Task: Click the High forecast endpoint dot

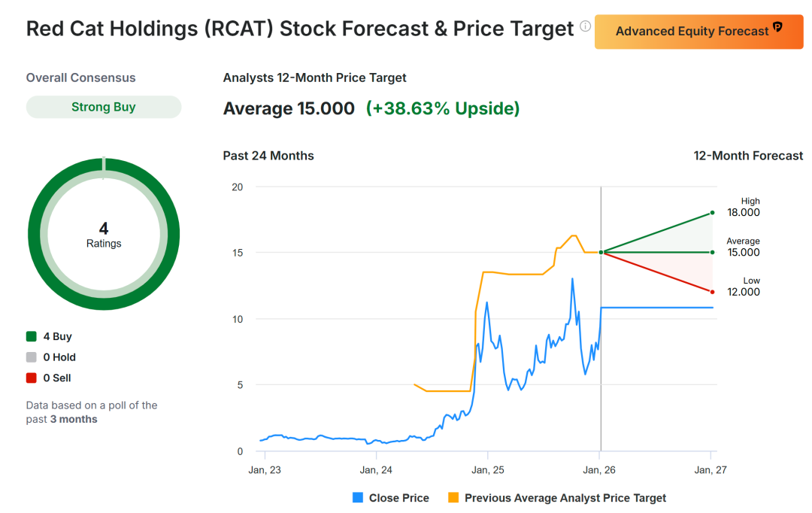Action: [x=712, y=213]
